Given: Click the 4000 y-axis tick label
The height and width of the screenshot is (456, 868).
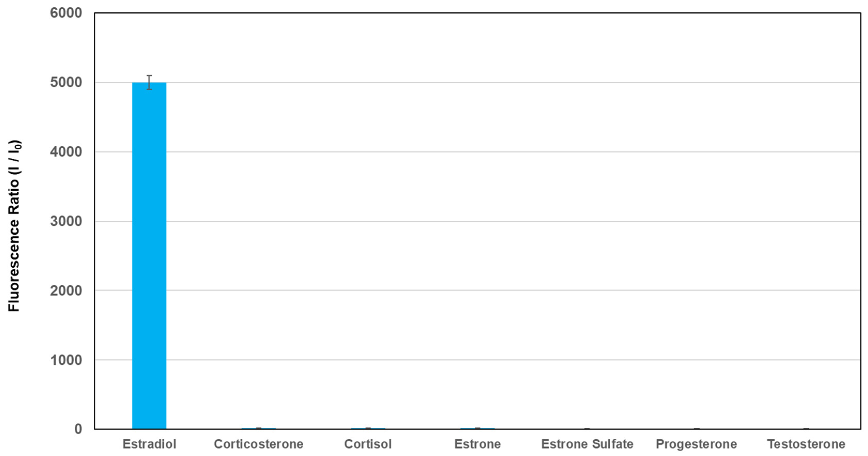Looking at the screenshot, I should click(x=66, y=152).
